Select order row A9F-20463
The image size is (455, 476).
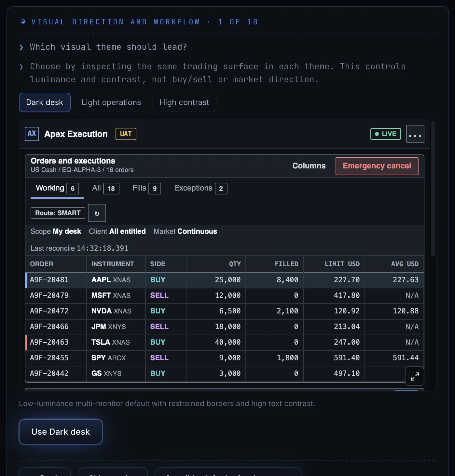click(225, 342)
